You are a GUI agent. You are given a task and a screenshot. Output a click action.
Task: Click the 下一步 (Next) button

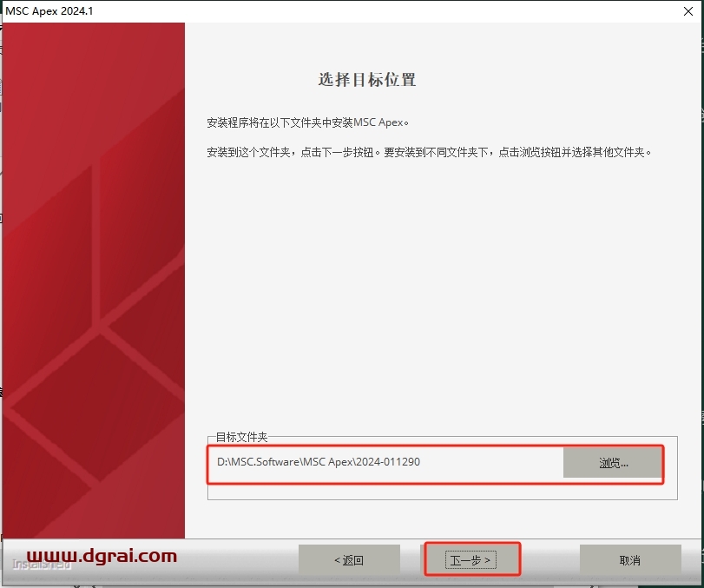point(470,560)
